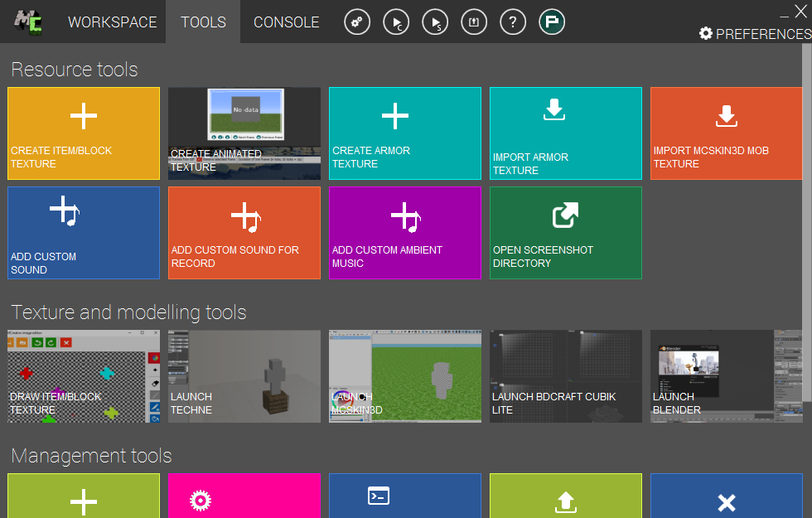The image size is (812, 518).
Task: Click the Create Armor Texture tile
Action: (405, 133)
